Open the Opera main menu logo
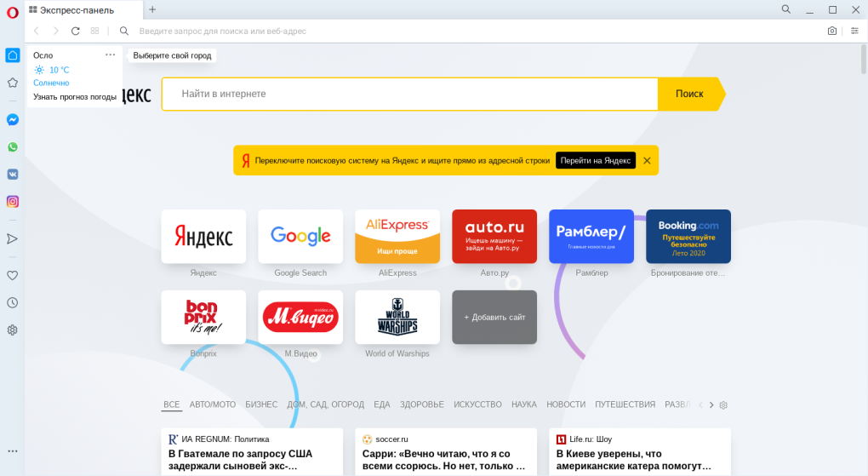 [x=12, y=12]
